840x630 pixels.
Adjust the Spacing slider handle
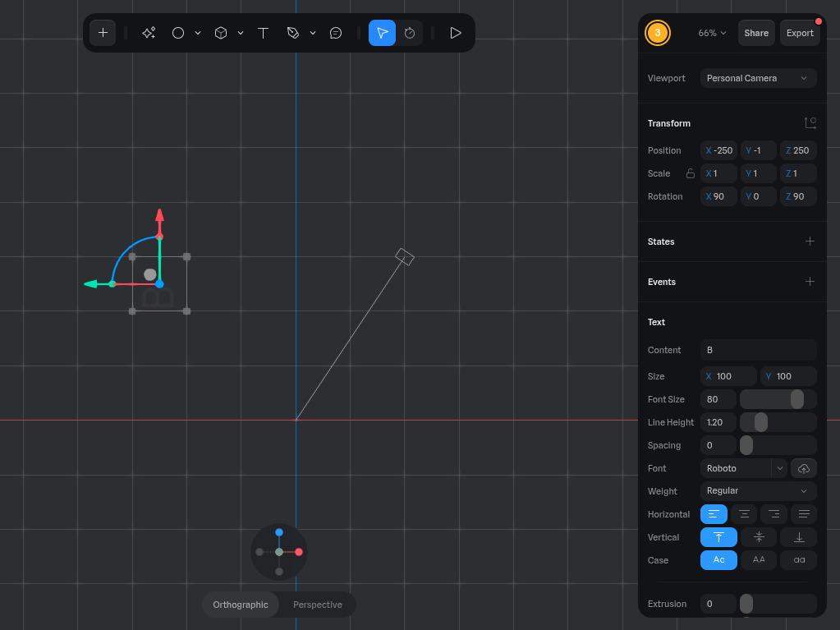(746, 445)
